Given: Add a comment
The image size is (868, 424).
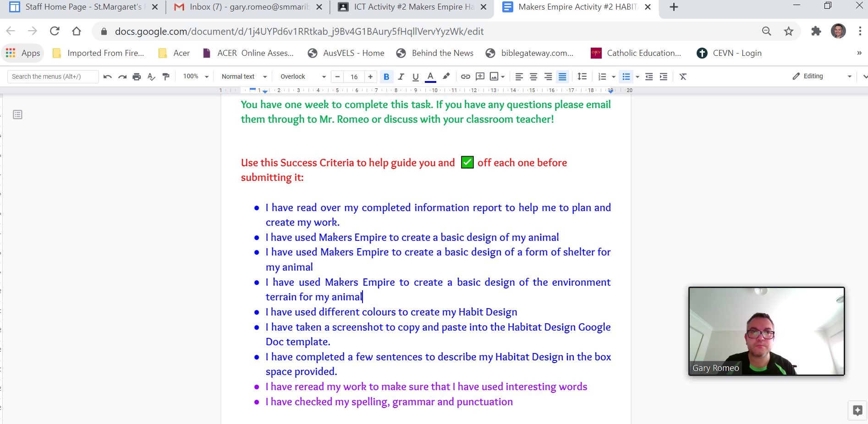Looking at the screenshot, I should tap(480, 76).
